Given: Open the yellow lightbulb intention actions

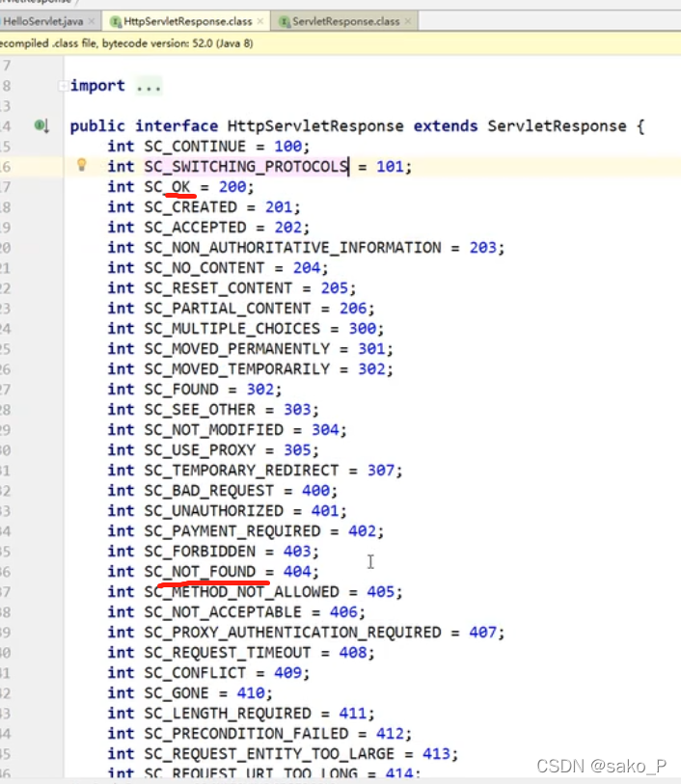Looking at the screenshot, I should (81, 165).
